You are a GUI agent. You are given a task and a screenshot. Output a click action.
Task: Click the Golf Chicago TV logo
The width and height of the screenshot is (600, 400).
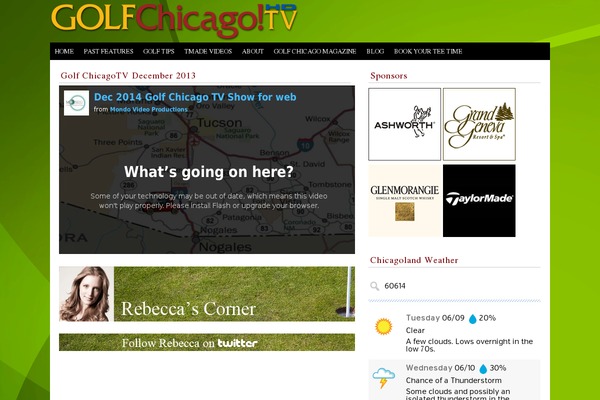174,21
